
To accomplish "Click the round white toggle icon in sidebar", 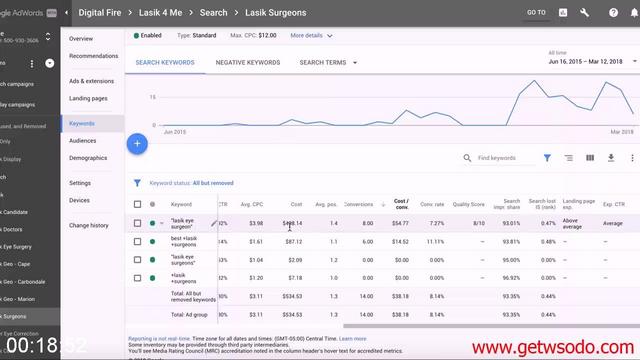I will 49,63.
